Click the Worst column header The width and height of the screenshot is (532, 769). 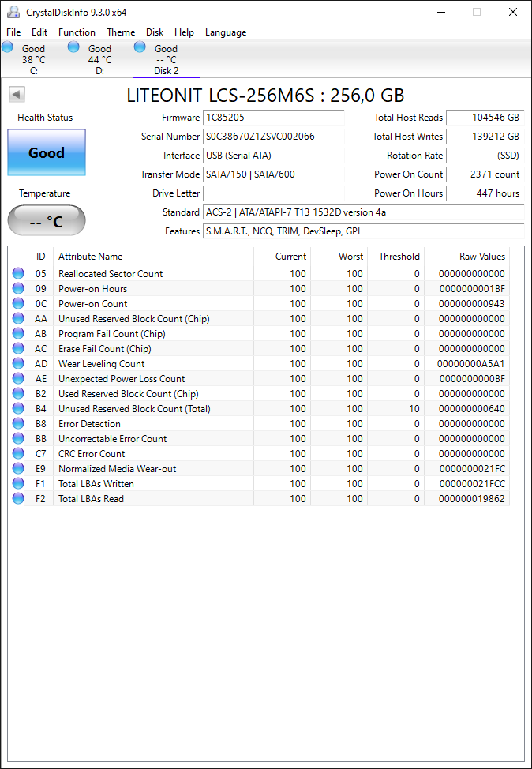click(x=339, y=257)
